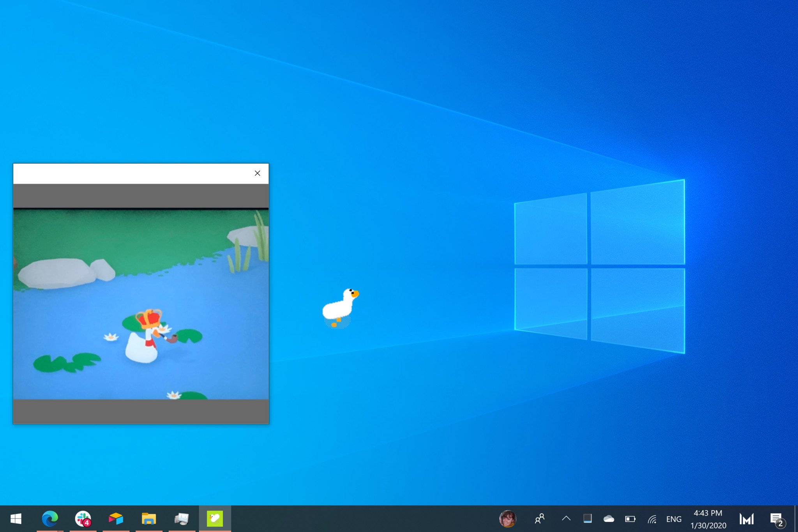The image size is (798, 532).
Task: Open the Airtable taskbar app
Action: click(x=116, y=519)
